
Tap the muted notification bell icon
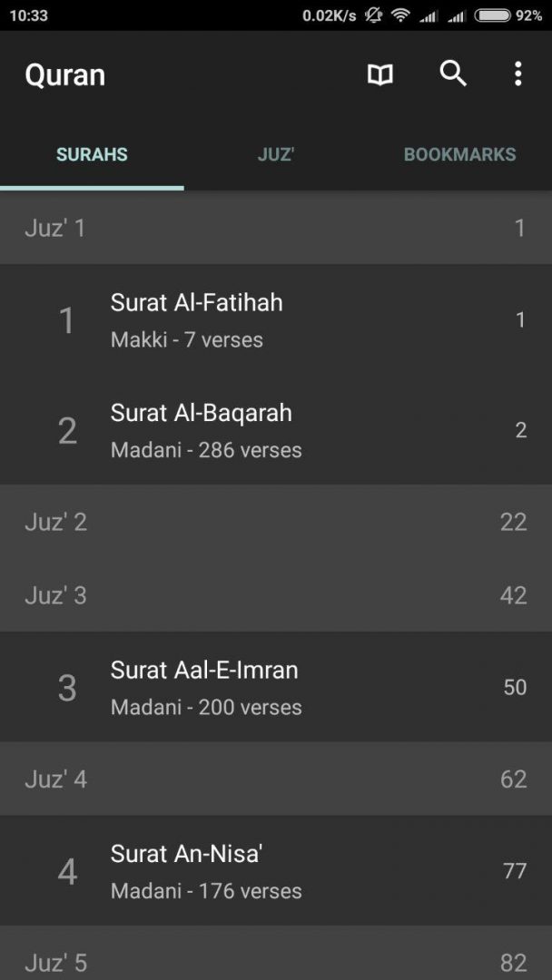(373, 15)
